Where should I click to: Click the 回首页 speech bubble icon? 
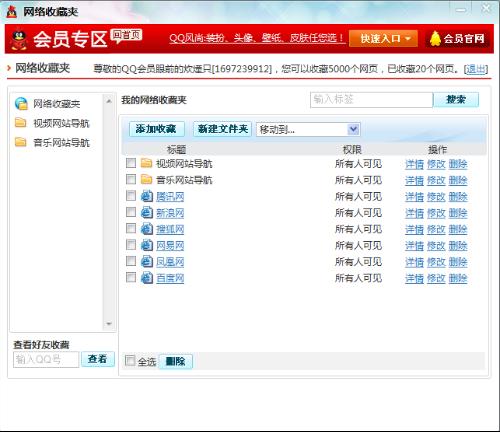(127, 35)
